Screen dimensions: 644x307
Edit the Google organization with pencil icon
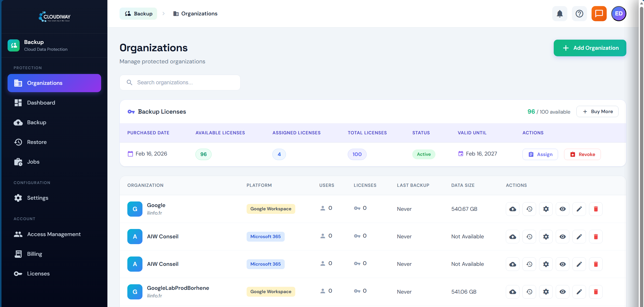point(579,209)
